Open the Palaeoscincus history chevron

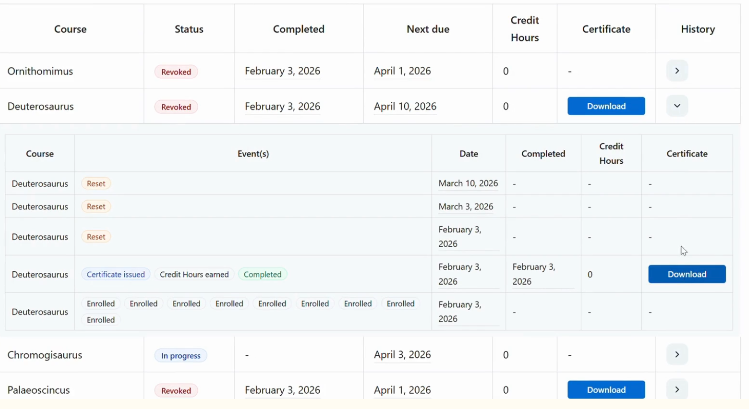pos(677,389)
